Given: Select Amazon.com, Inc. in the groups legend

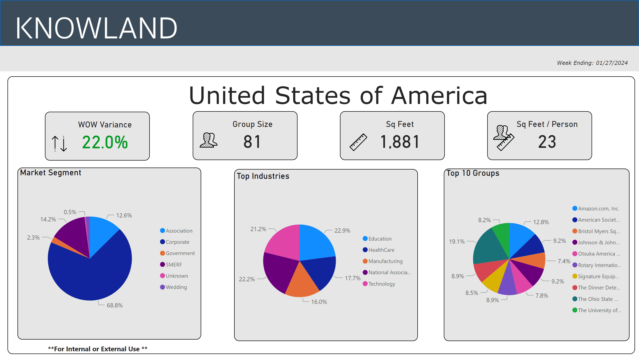Looking at the screenshot, I should coord(598,208).
